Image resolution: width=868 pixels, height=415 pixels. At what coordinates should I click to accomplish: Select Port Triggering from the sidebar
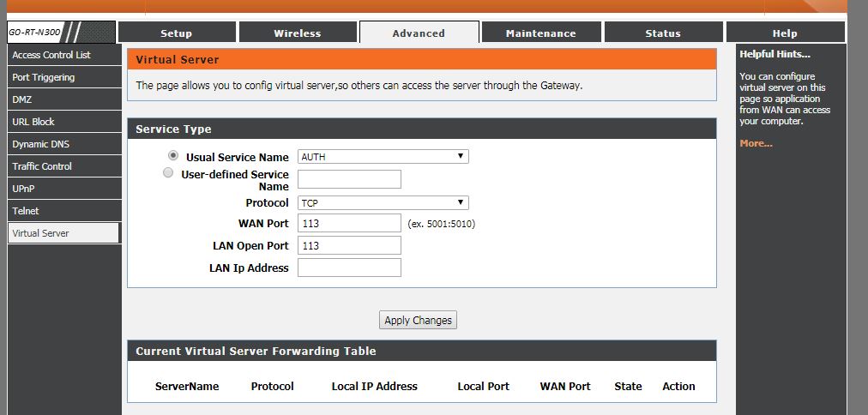44,77
